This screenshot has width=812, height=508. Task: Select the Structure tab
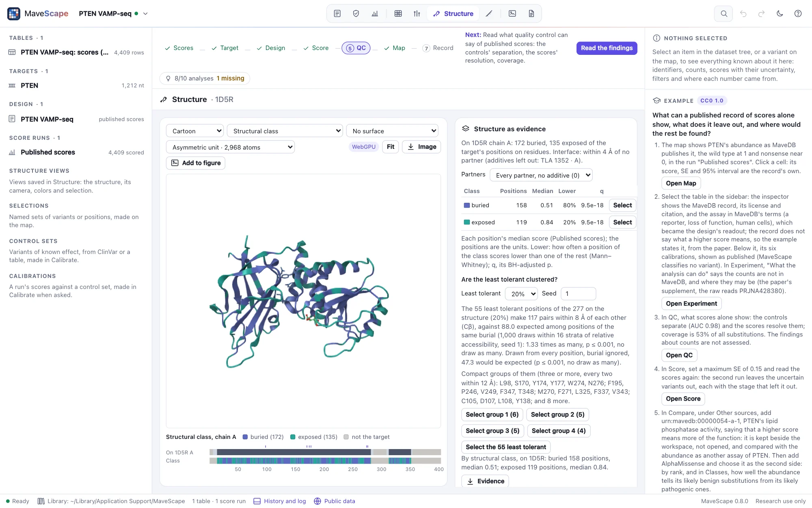click(x=453, y=13)
